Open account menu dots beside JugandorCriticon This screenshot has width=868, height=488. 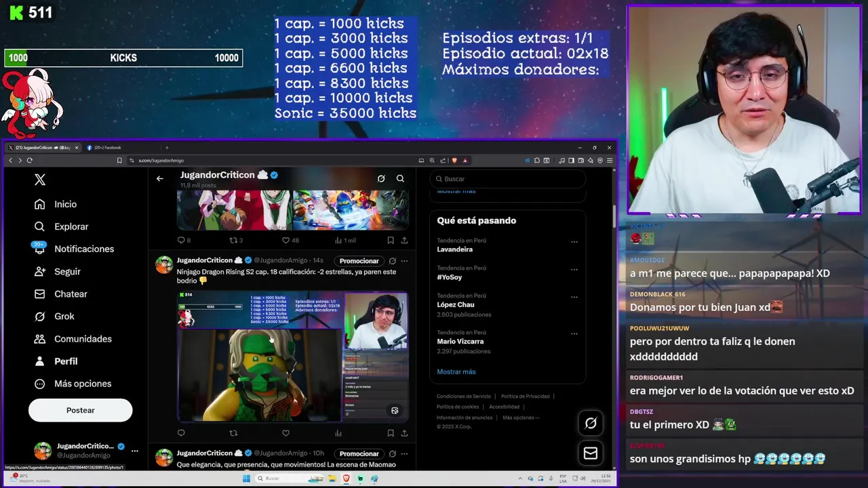coord(134,451)
